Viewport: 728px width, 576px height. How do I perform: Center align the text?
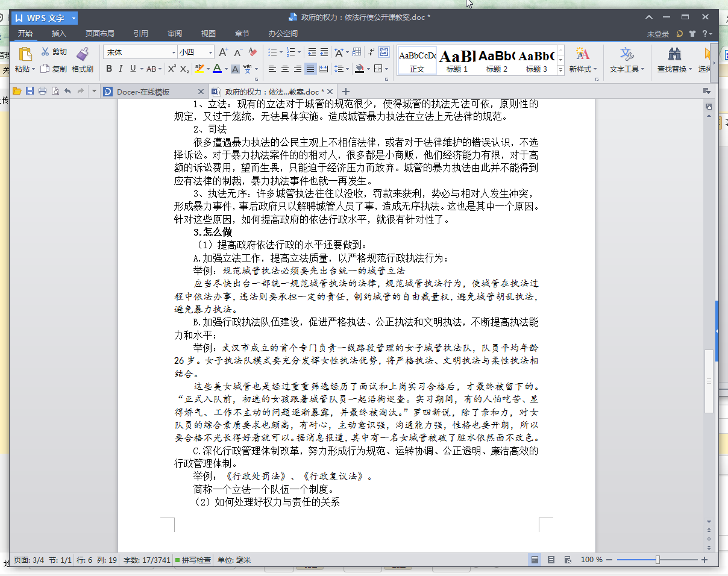285,69
